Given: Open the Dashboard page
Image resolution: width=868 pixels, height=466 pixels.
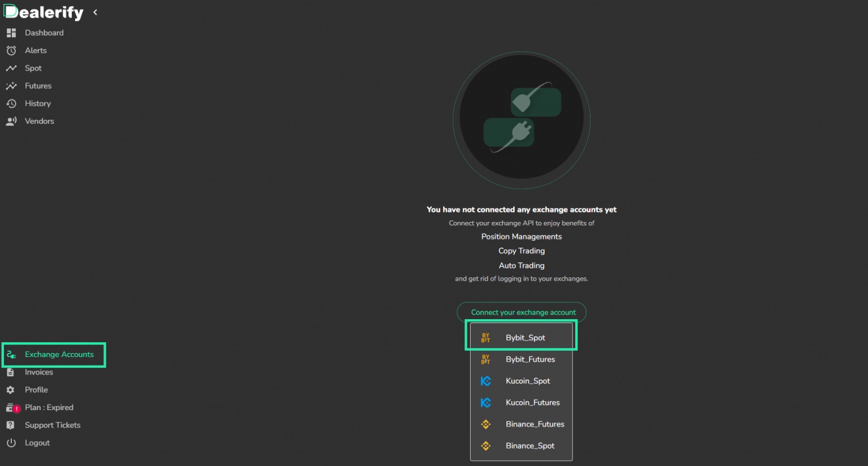Looking at the screenshot, I should [44, 33].
